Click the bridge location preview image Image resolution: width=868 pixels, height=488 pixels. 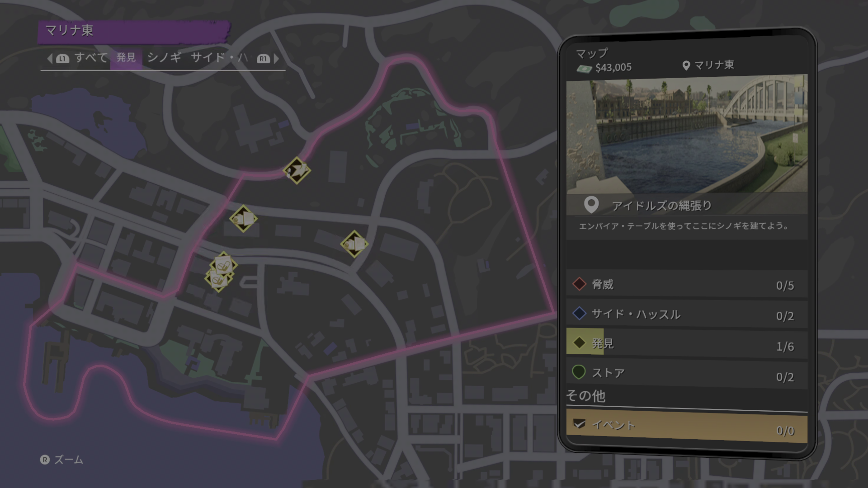click(687, 134)
